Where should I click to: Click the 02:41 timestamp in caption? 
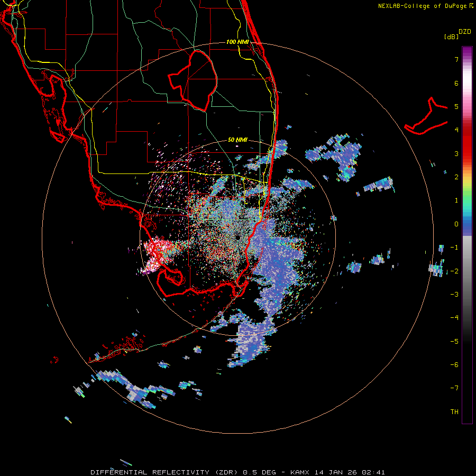(373, 472)
